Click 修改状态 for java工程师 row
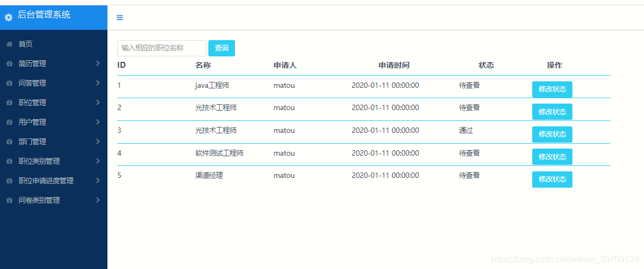The height and width of the screenshot is (269, 644). 552,89
